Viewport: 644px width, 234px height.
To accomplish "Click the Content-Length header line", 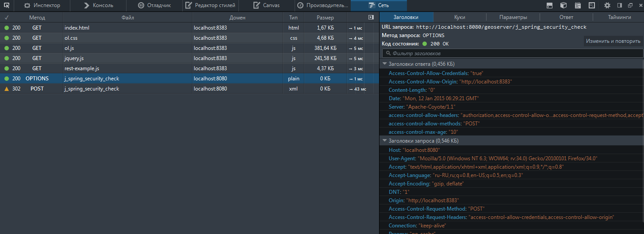I will coord(512,90).
